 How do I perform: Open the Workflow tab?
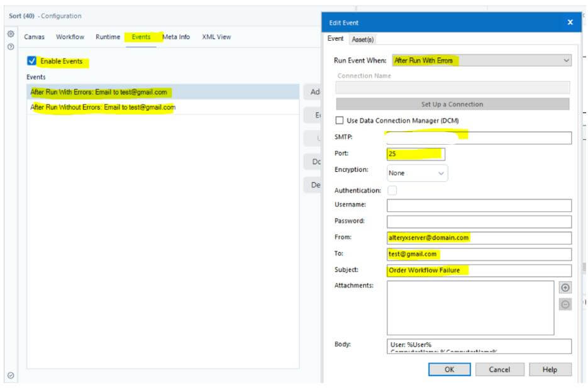70,36
